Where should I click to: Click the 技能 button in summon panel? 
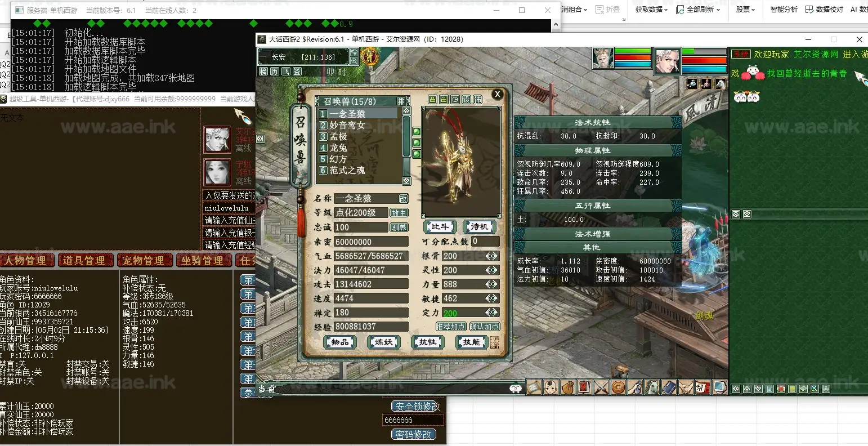coord(471,342)
